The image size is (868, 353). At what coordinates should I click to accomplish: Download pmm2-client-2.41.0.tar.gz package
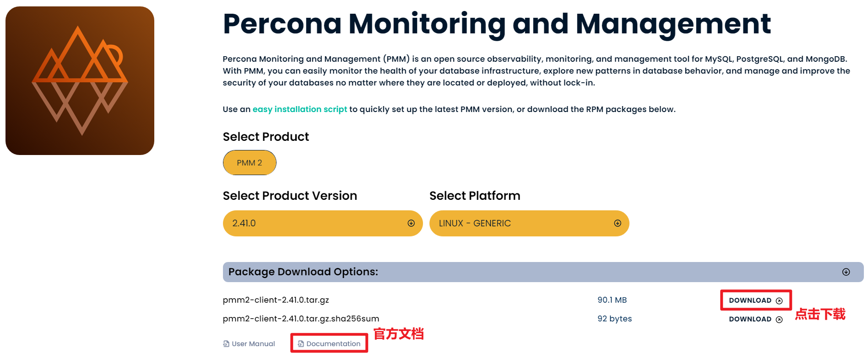pyautogui.click(x=750, y=300)
